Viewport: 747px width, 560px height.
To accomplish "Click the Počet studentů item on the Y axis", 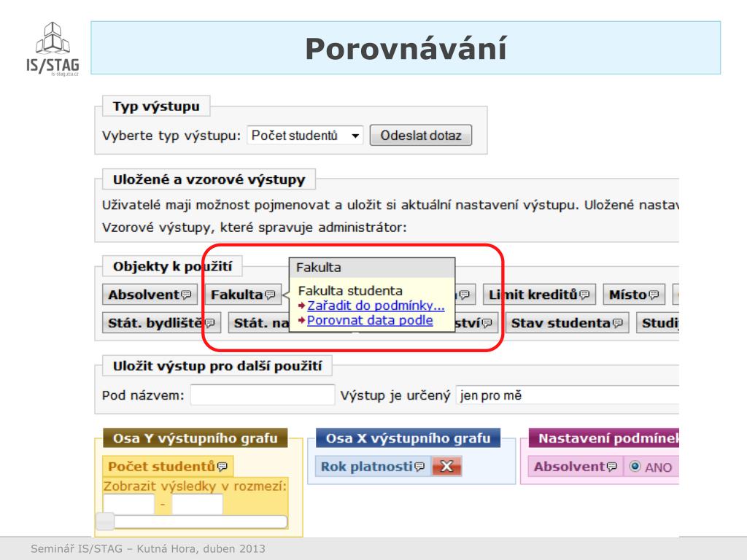I will pyautogui.click(x=168, y=466).
